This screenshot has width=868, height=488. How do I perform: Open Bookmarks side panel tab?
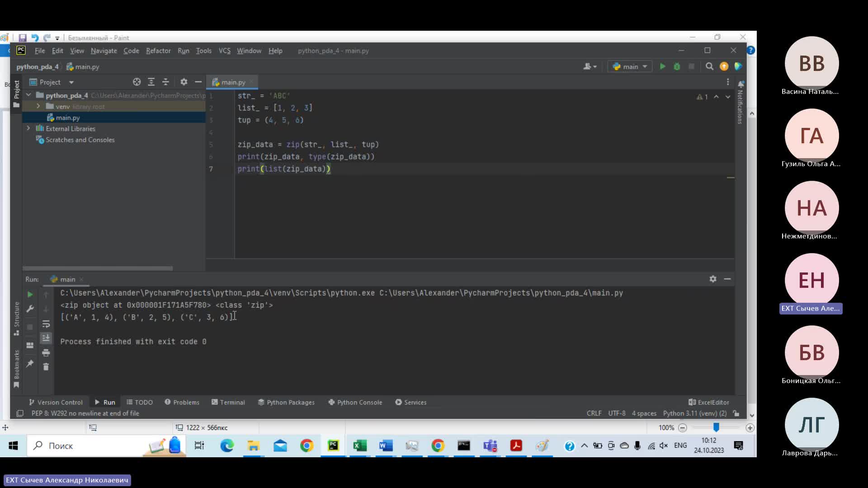(x=17, y=369)
